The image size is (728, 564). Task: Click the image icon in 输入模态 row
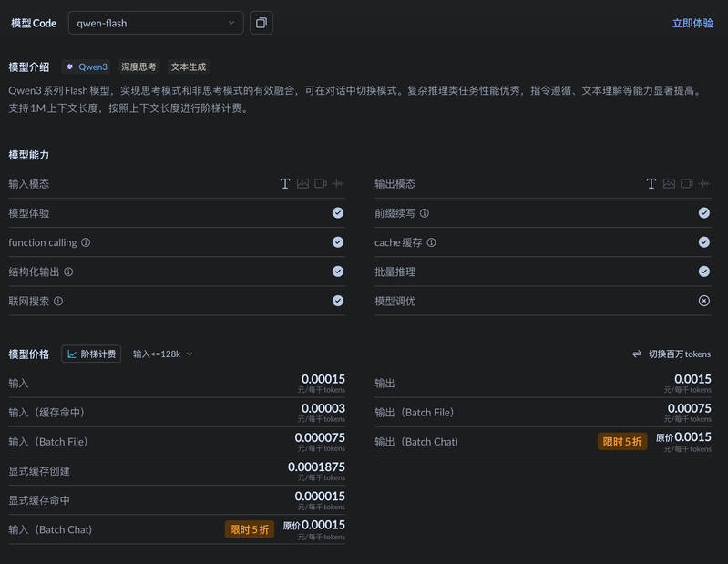pyautogui.click(x=302, y=183)
